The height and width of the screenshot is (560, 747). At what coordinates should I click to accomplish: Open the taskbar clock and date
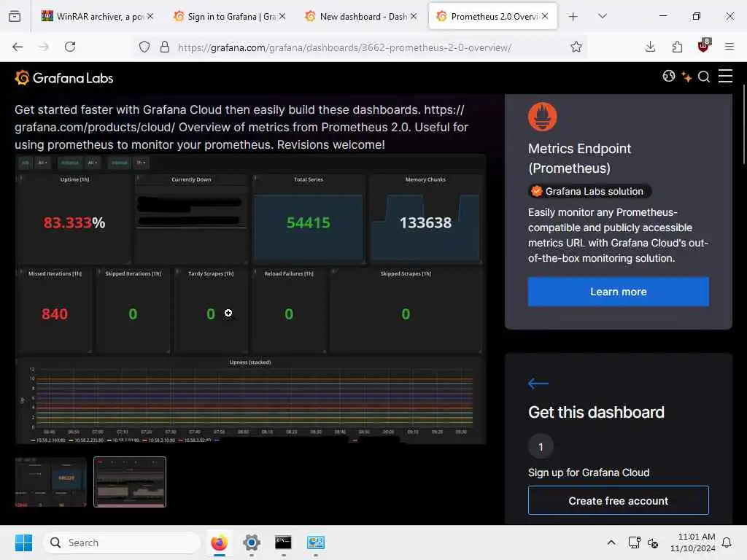(692, 542)
